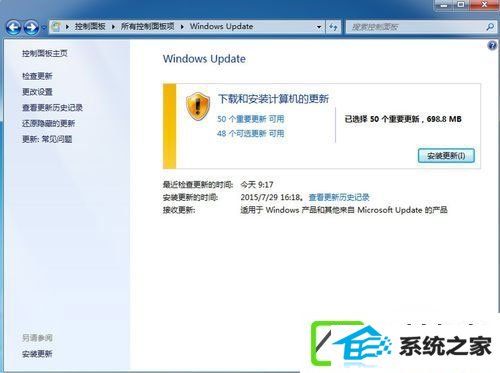Open 48 个可选更新 可用 link
This screenshot has height=373, width=500.
pyautogui.click(x=251, y=134)
